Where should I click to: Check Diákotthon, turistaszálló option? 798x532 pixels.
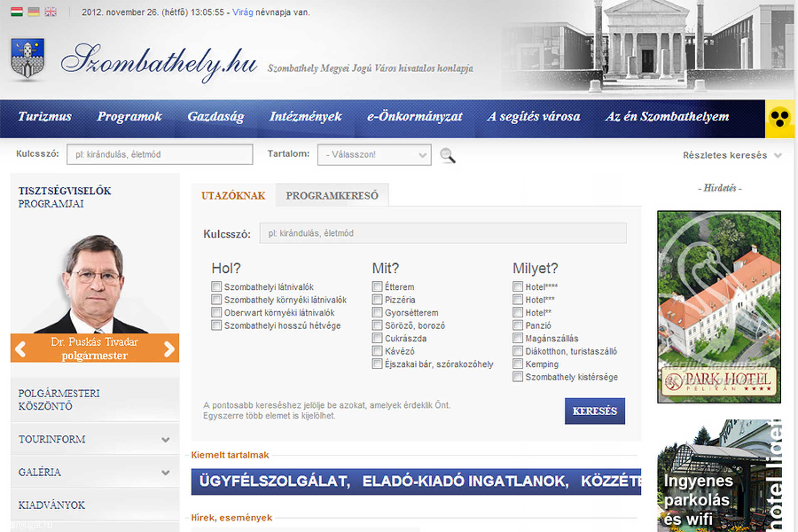[517, 351]
